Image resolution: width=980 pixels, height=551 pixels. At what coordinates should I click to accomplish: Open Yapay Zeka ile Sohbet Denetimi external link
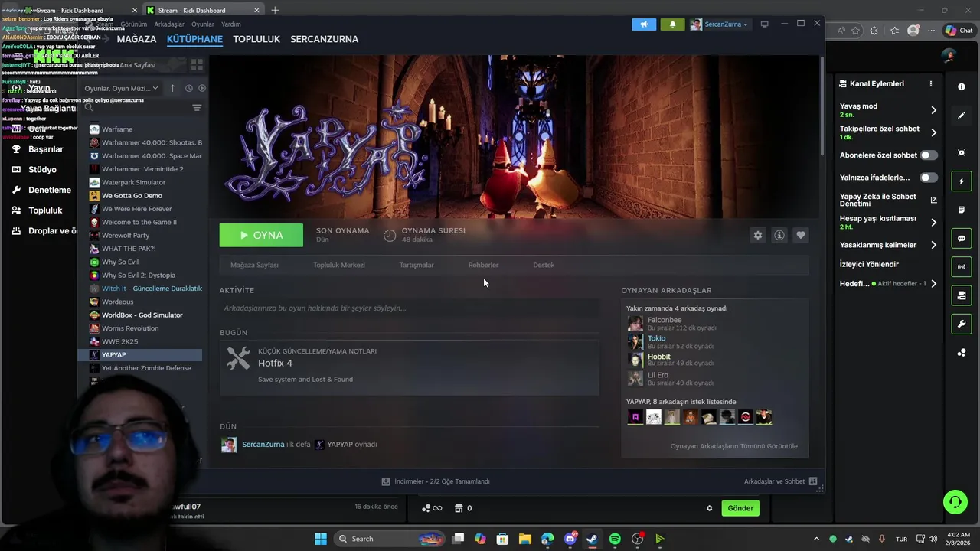933,201
